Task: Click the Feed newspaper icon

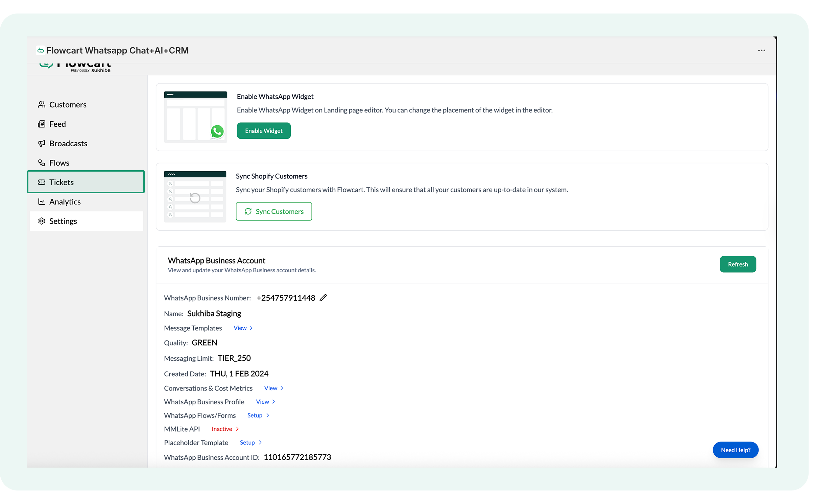Action: point(42,124)
